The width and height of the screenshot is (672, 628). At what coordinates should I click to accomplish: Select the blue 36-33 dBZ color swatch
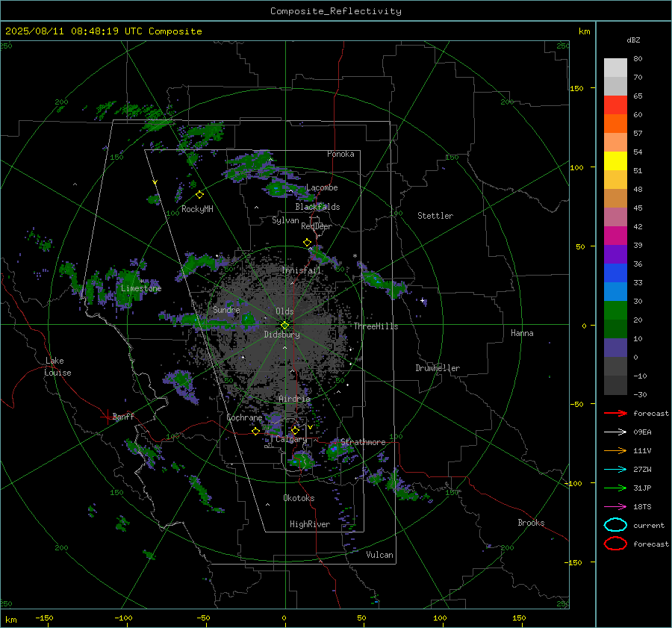click(x=615, y=273)
